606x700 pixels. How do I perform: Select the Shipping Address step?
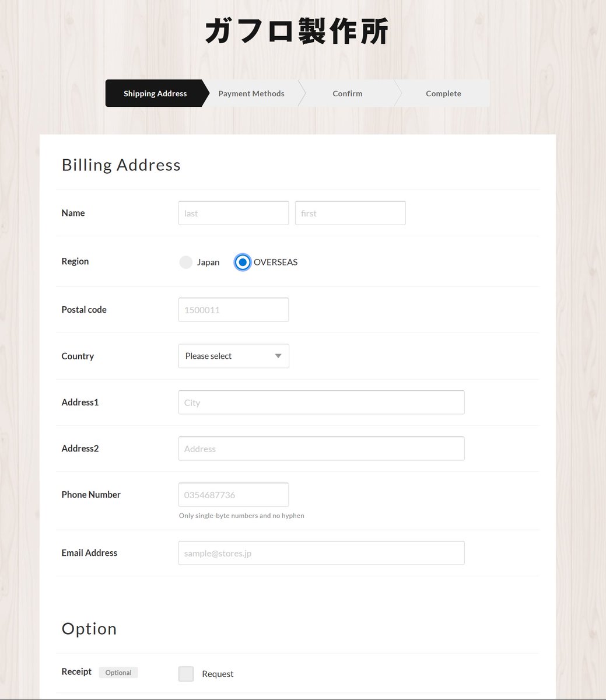point(155,93)
